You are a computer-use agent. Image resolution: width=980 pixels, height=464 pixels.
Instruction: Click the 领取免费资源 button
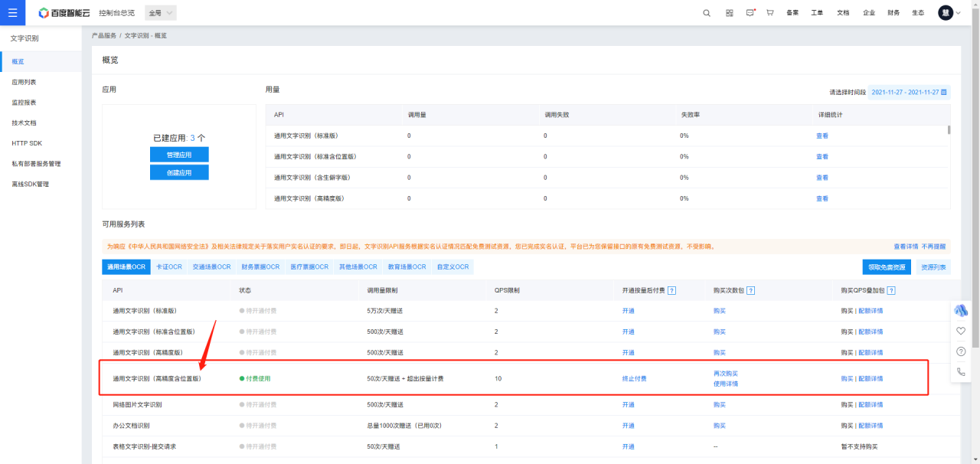click(x=887, y=267)
